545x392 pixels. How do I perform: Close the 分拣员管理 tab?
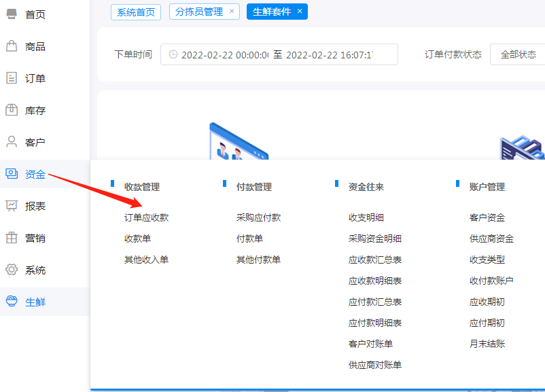232,12
